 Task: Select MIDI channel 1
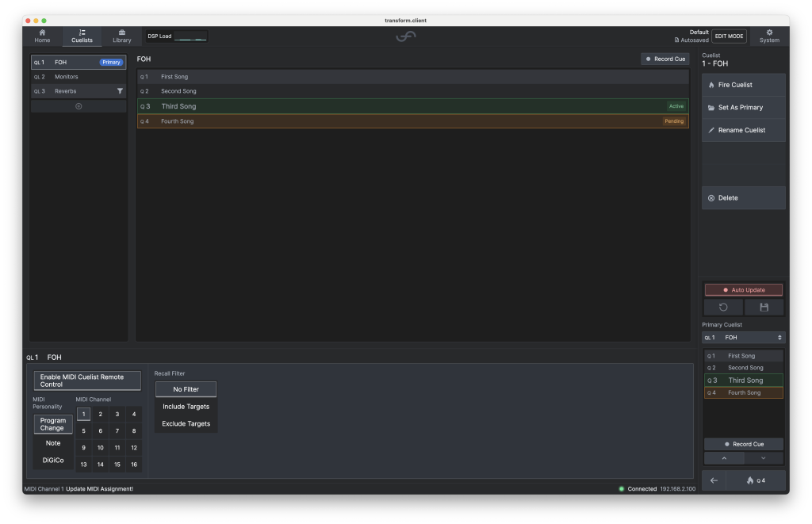tap(83, 415)
